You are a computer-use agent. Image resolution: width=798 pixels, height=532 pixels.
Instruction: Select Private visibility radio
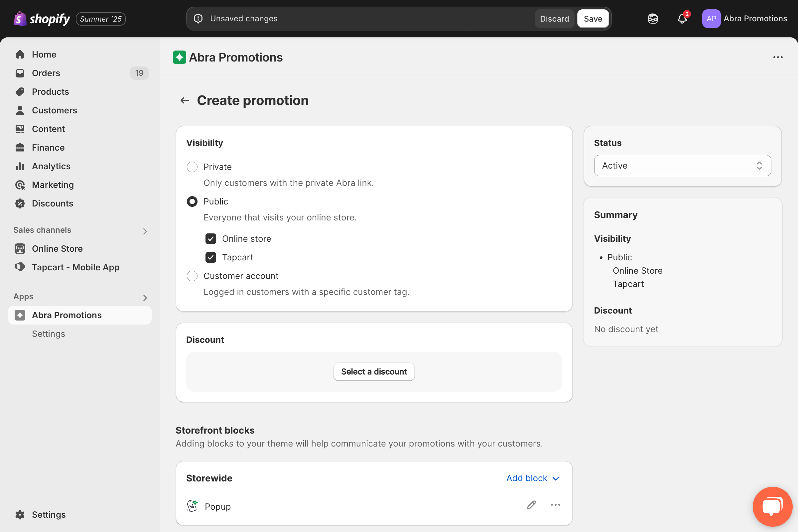click(x=192, y=167)
